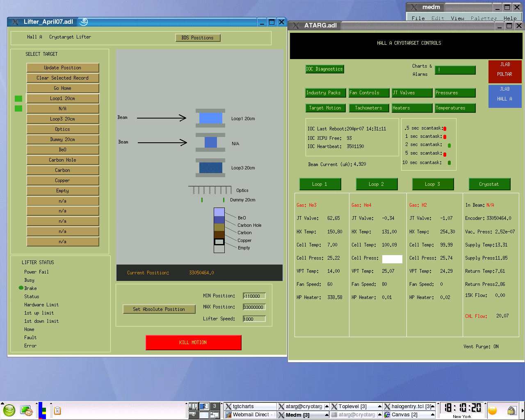525x420 pixels.
Task: Select Optics target button
Action: pos(63,129)
